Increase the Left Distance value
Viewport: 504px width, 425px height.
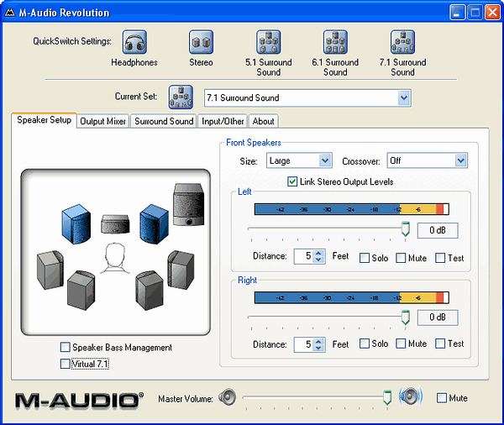click(318, 253)
